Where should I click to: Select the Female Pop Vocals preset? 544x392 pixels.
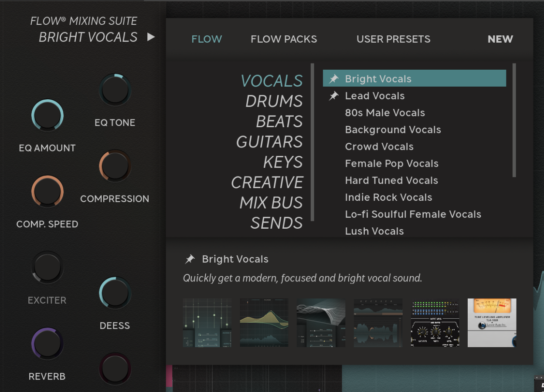point(391,164)
